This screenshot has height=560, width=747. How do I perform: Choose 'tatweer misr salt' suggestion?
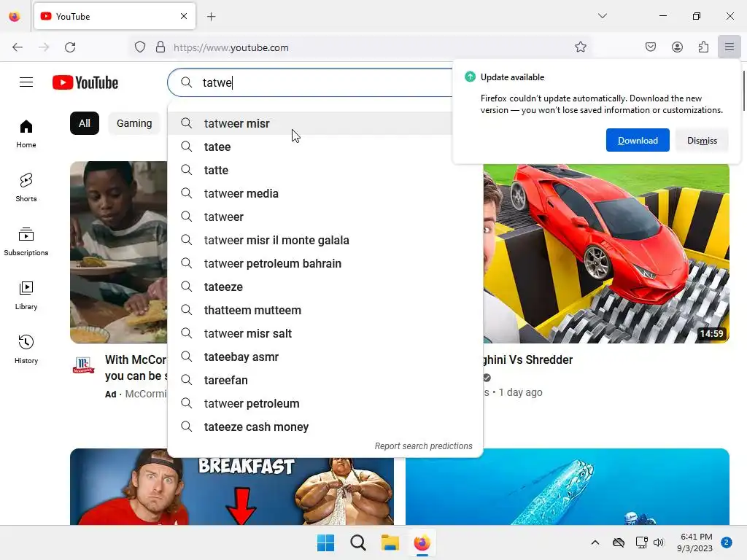click(x=325, y=333)
